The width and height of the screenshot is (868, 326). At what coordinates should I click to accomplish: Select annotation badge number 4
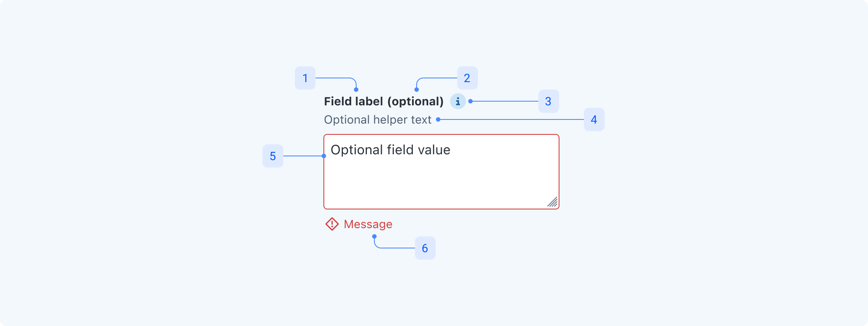coord(594,119)
